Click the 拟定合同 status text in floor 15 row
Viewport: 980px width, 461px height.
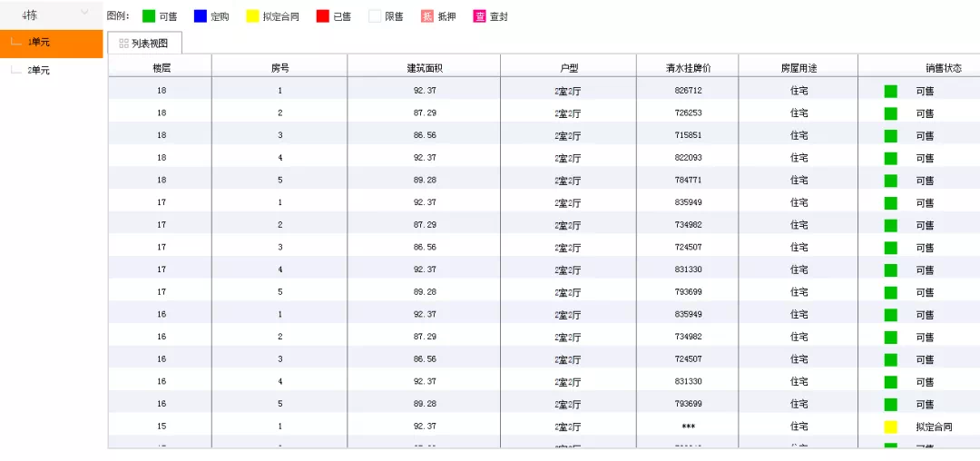click(x=934, y=427)
